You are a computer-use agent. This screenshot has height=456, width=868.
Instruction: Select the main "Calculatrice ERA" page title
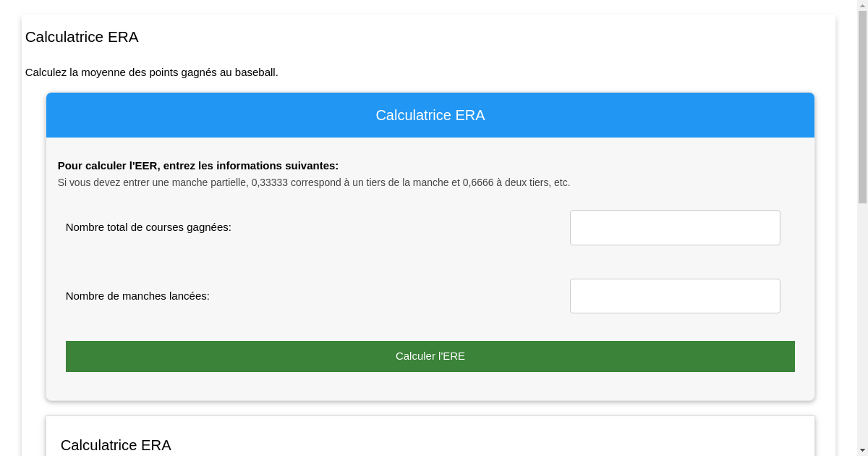[82, 37]
